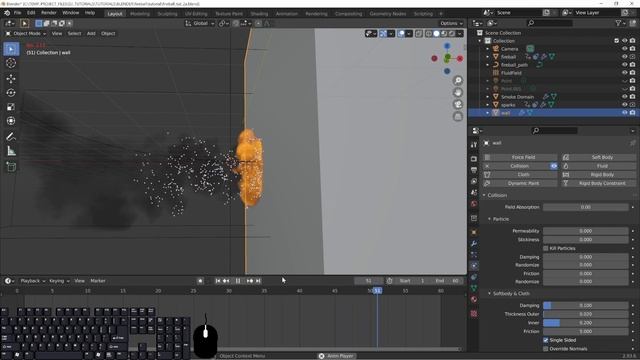Enable Override Normals checkbox
The width and height of the screenshot is (640, 360).
(x=546, y=349)
